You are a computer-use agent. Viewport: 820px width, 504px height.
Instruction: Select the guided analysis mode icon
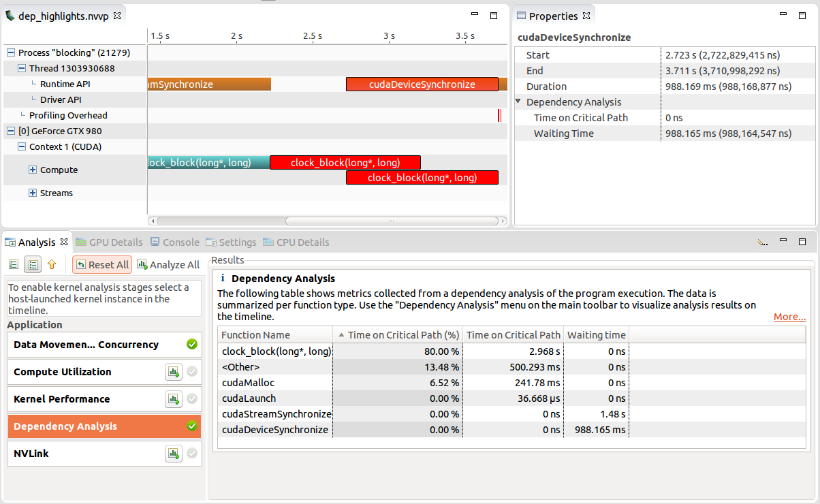[13, 264]
